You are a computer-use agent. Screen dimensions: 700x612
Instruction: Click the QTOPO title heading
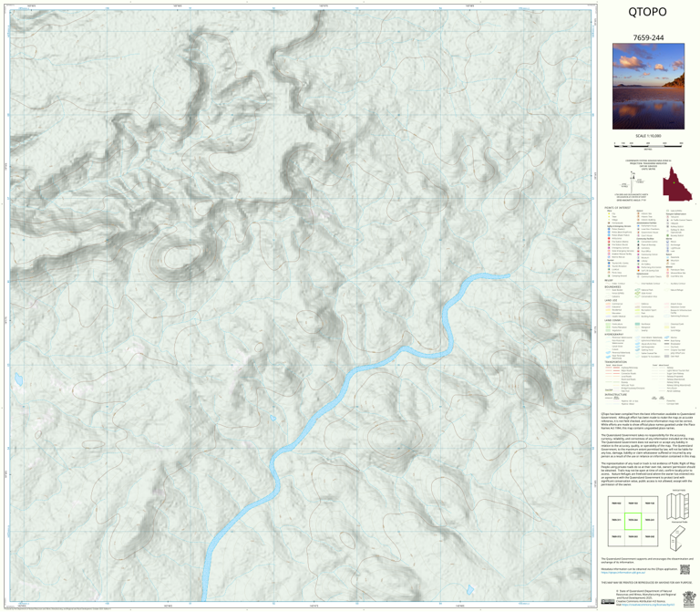pos(647,12)
